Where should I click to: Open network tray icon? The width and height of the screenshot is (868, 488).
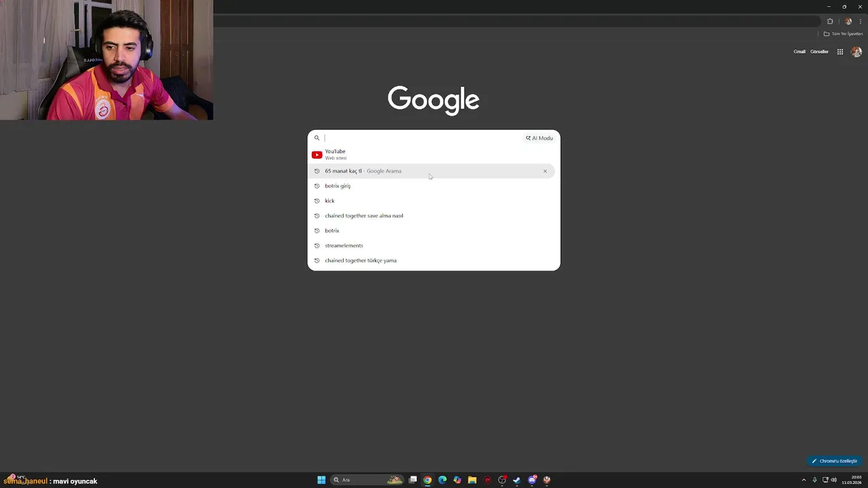(825, 480)
